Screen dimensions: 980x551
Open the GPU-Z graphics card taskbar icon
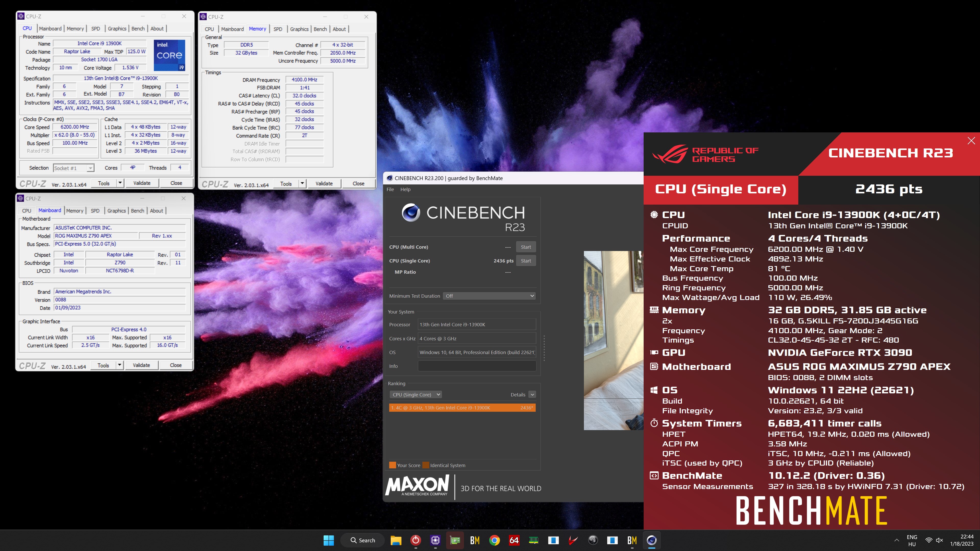click(x=455, y=540)
